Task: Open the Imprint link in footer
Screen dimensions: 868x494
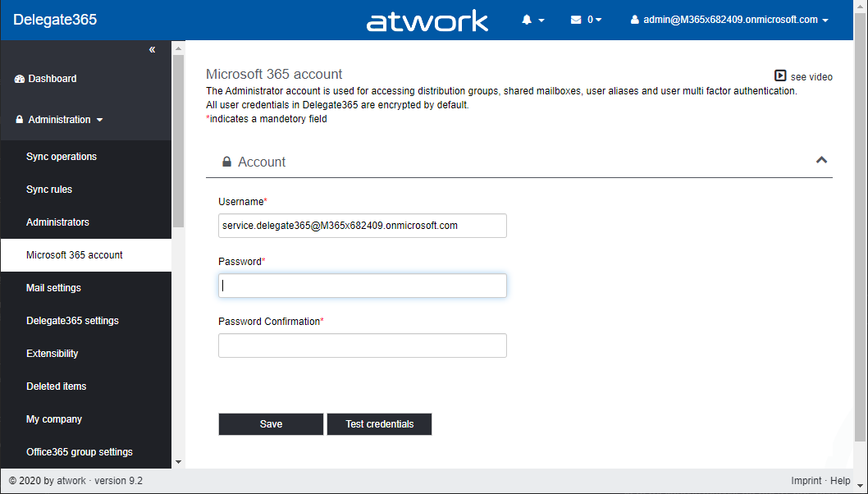Action: tap(806, 481)
